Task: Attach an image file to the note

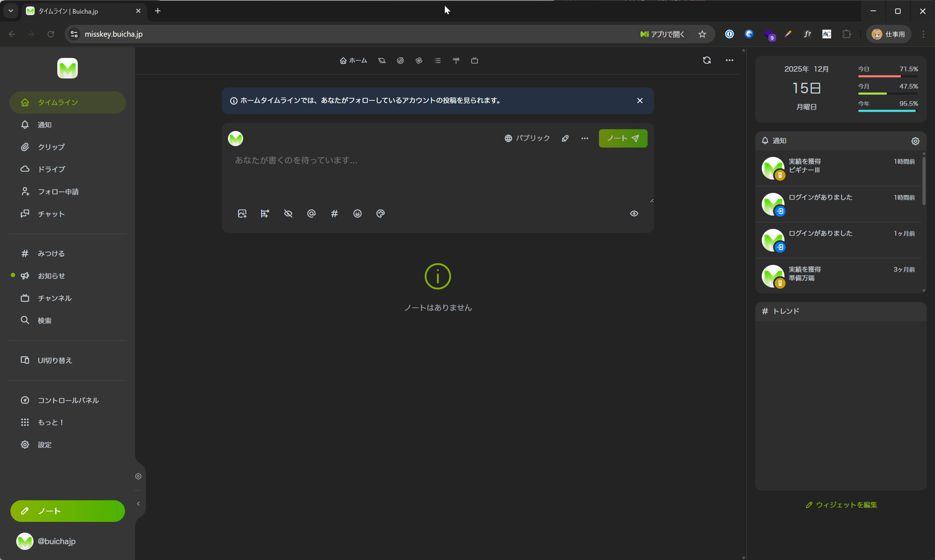Action: pos(242,213)
